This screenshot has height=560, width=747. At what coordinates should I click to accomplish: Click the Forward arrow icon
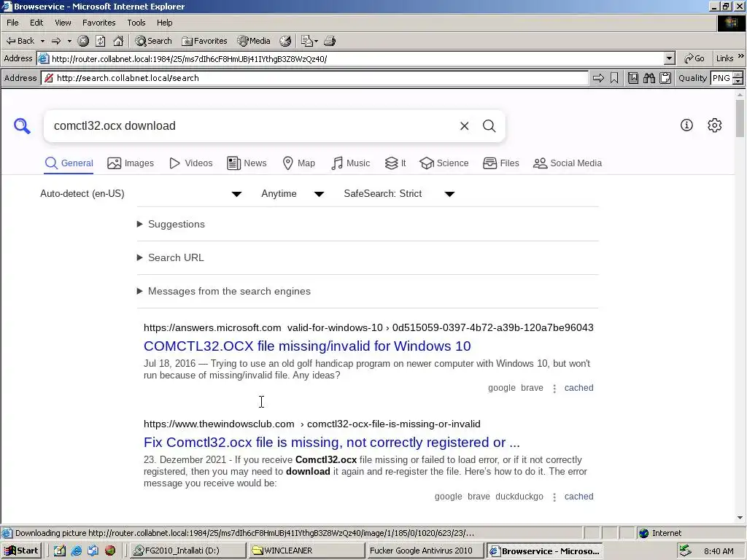pyautogui.click(x=56, y=41)
